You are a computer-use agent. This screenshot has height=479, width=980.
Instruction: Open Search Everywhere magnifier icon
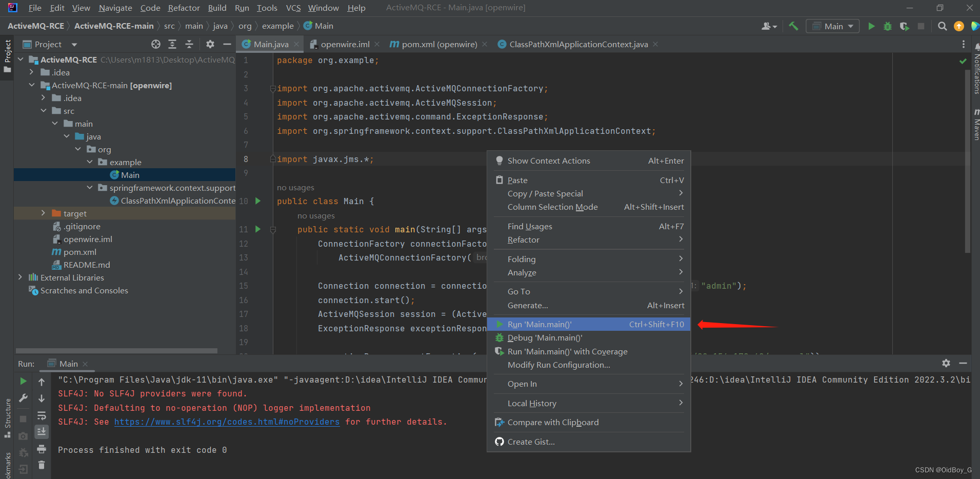[942, 26]
